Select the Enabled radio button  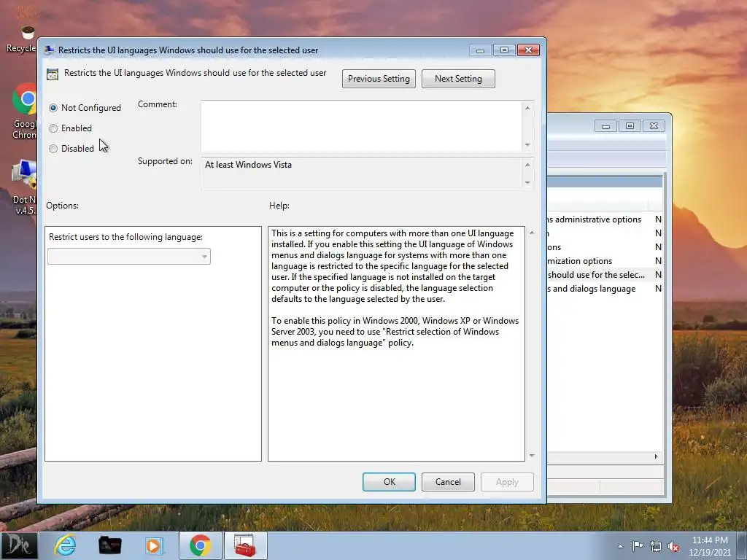[x=53, y=128]
